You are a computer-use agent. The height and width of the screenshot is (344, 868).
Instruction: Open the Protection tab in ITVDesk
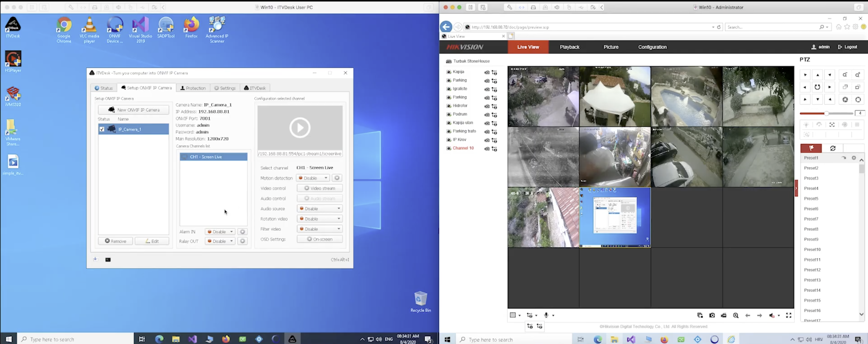point(193,88)
